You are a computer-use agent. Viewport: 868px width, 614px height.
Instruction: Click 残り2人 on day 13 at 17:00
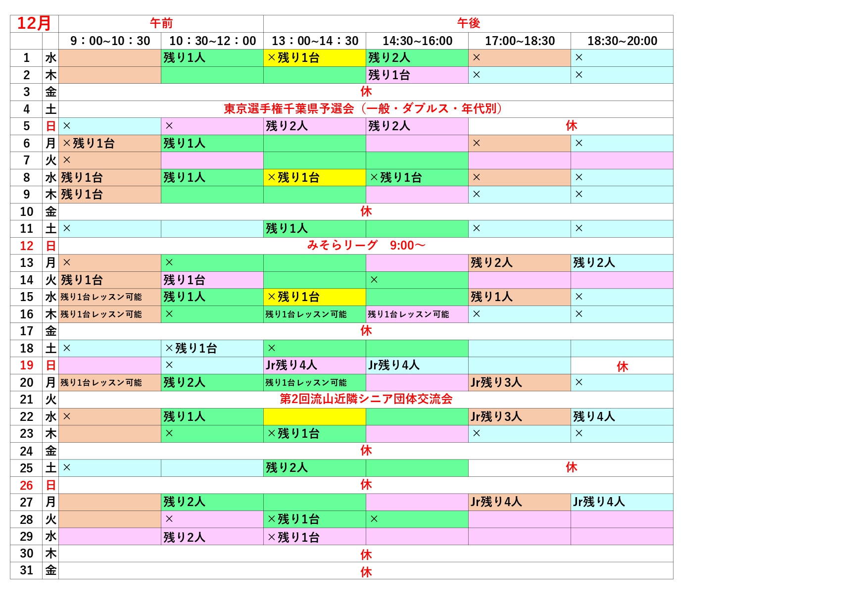492,263
